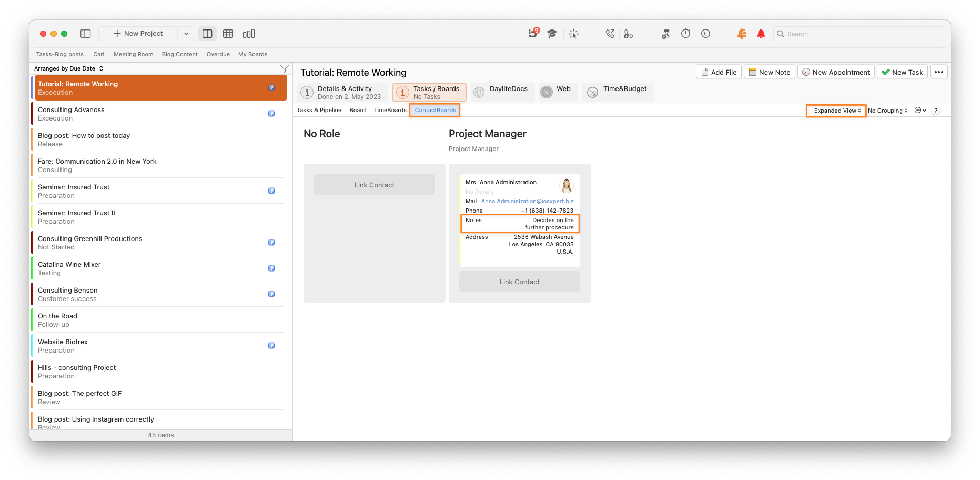This screenshot has height=480, width=980.
Task: Open the Details & Activity tab
Action: point(342,93)
